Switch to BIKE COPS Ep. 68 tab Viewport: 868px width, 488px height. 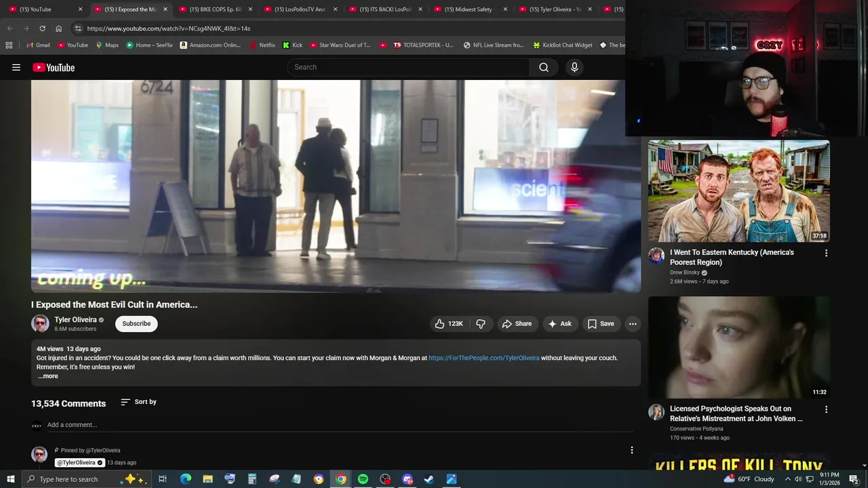click(x=215, y=9)
